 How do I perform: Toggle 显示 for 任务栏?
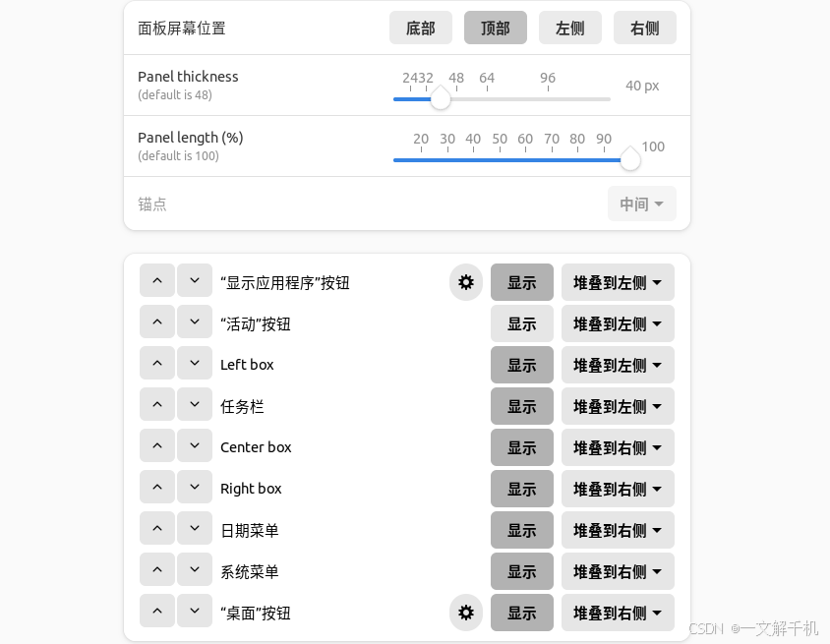(521, 405)
